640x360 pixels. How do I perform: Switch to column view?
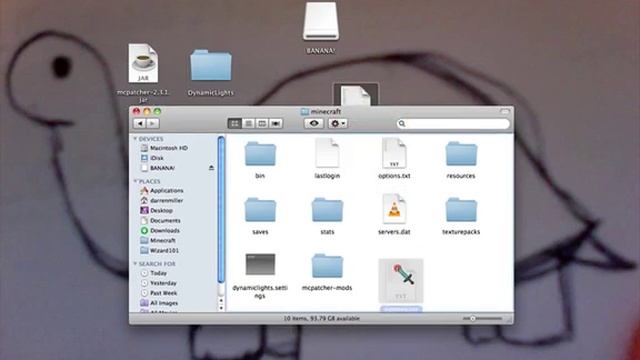[262, 123]
